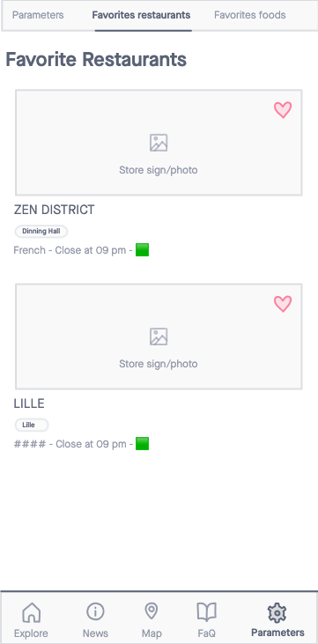Screen dimensions: 318x644
Task: Open the Map pin icon
Action: pos(152,611)
